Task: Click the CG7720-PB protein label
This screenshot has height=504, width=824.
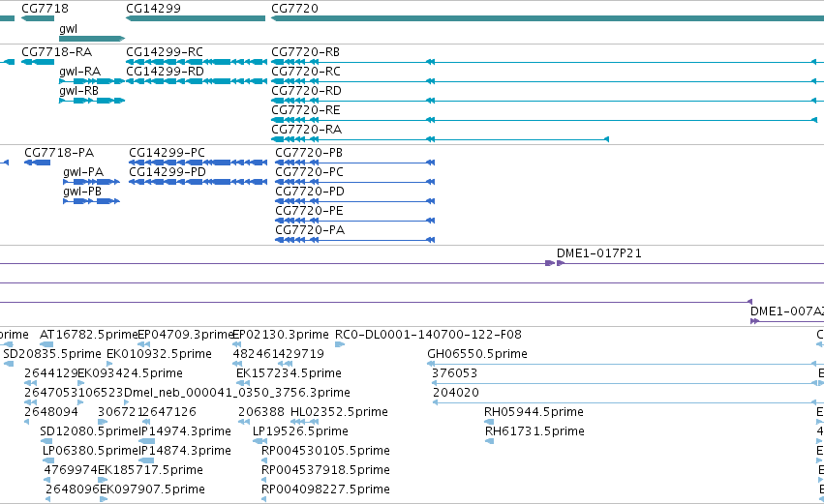Action: [x=309, y=153]
